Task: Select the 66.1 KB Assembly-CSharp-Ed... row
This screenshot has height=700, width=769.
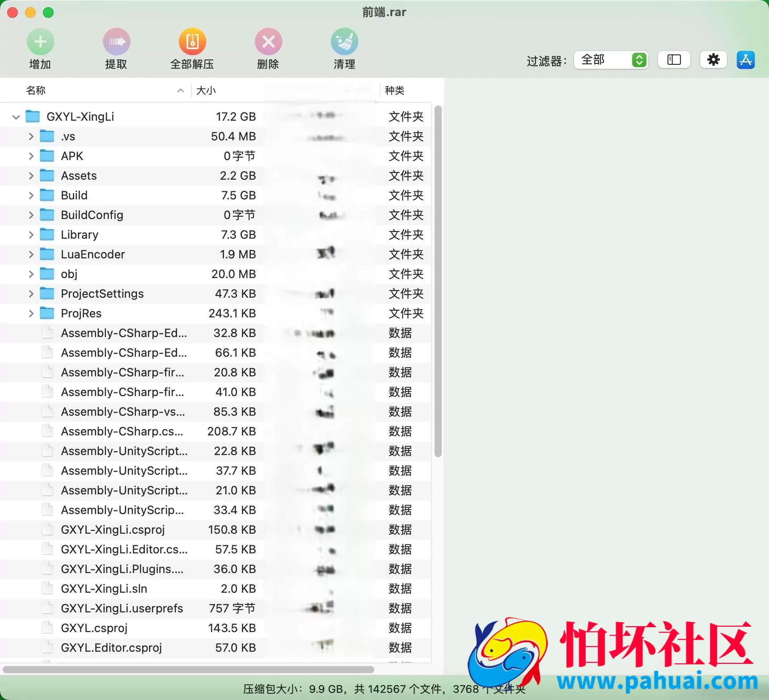Action: point(215,353)
